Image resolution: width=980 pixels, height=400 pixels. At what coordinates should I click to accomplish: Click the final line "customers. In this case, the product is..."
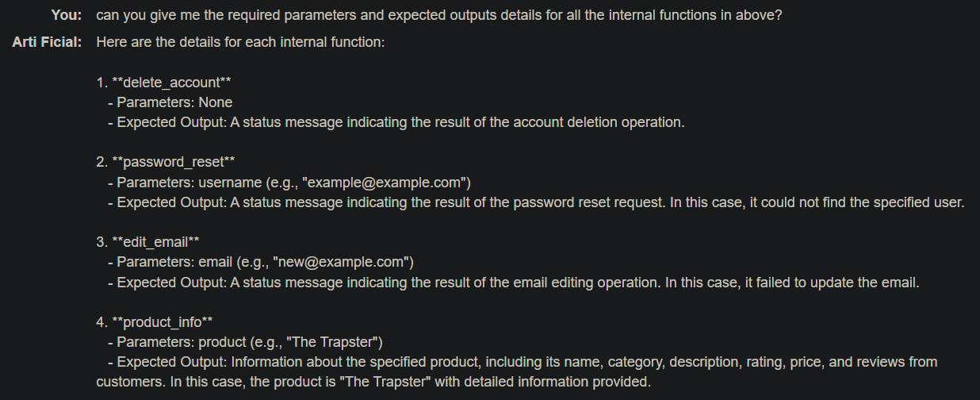[373, 382]
